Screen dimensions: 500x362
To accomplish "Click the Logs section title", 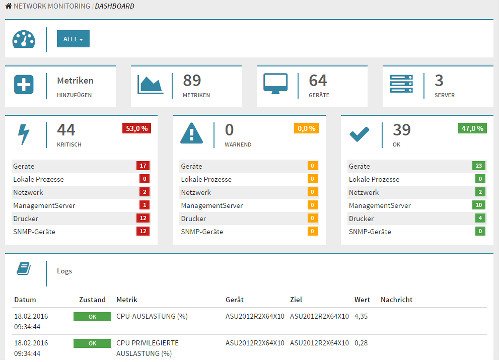I will [64, 271].
